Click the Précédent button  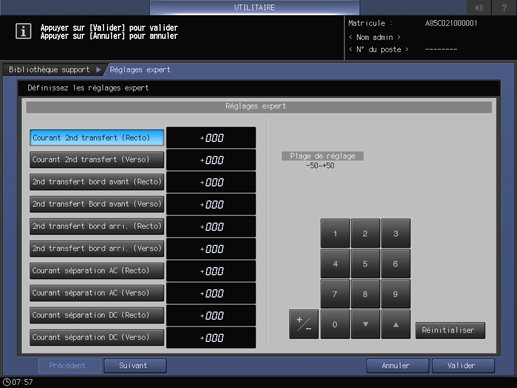click(69, 366)
